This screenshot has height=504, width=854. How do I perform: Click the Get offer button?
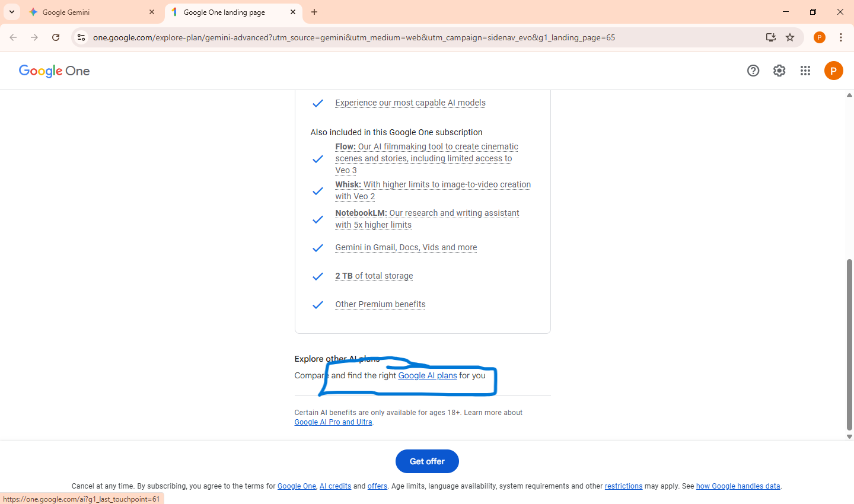(427, 461)
